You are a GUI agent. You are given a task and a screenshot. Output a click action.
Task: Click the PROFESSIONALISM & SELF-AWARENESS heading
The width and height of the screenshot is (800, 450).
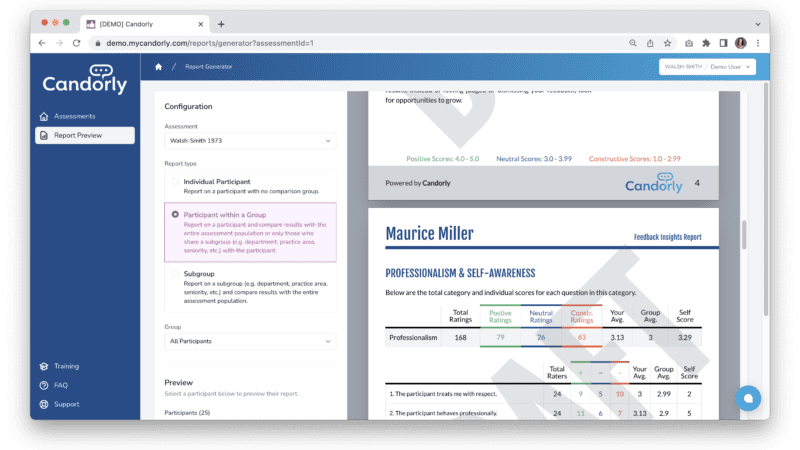(460, 273)
